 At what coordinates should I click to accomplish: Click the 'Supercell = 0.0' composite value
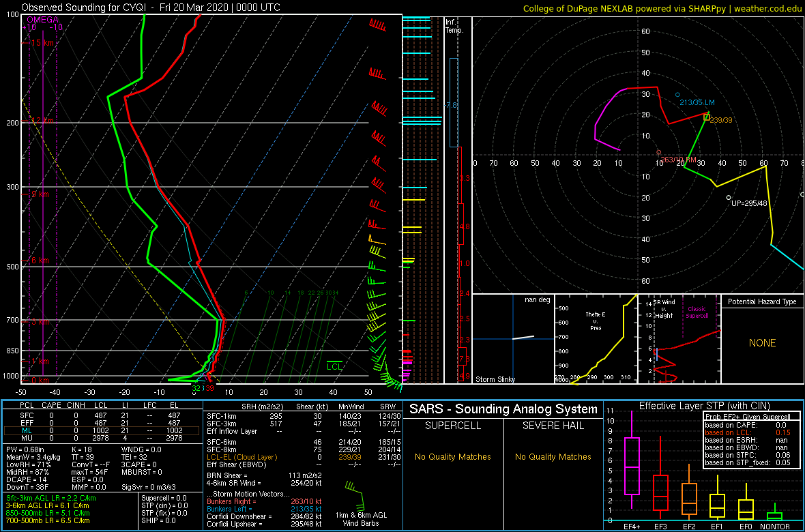coord(164,498)
